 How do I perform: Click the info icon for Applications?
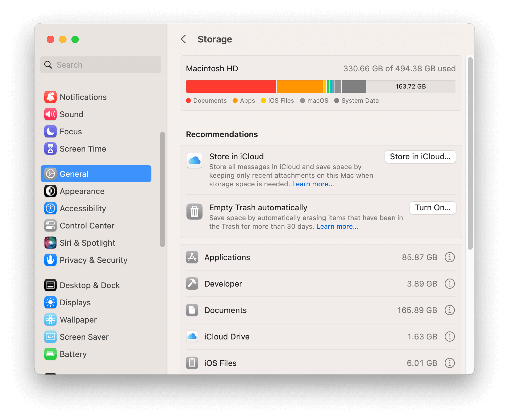pos(449,257)
